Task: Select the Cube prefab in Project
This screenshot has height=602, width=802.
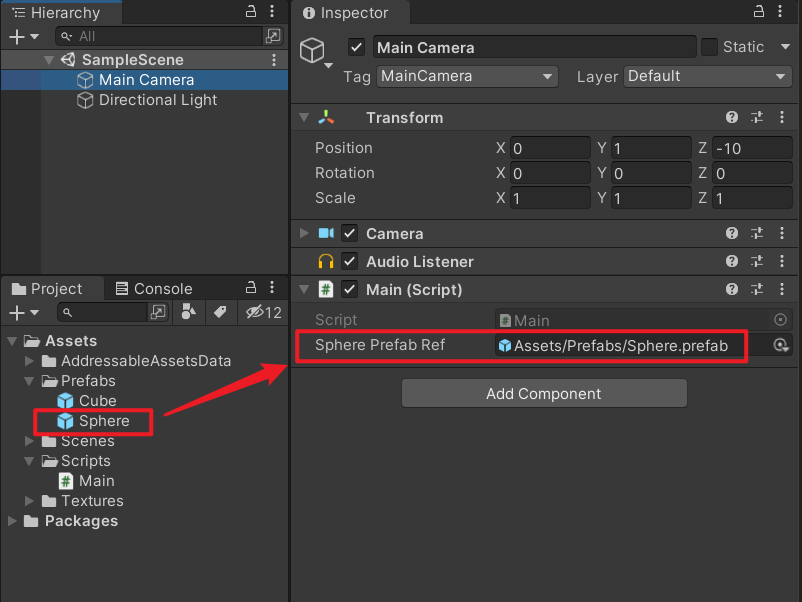Action: click(97, 401)
